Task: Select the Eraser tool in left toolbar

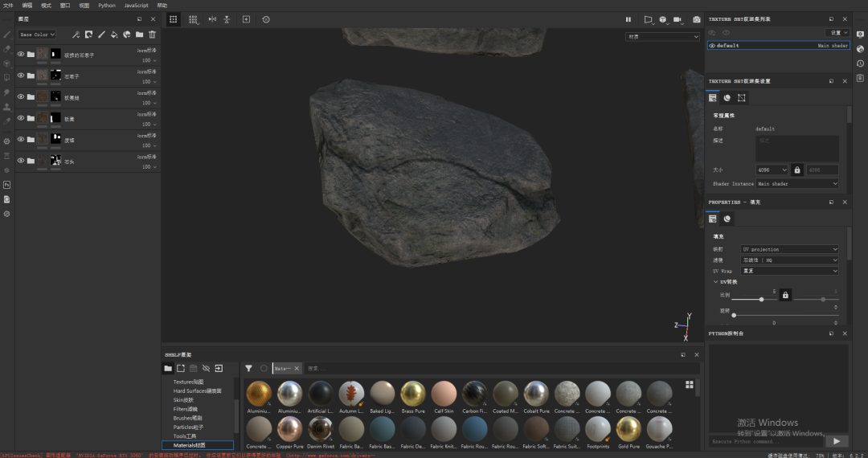Action: [x=6, y=49]
